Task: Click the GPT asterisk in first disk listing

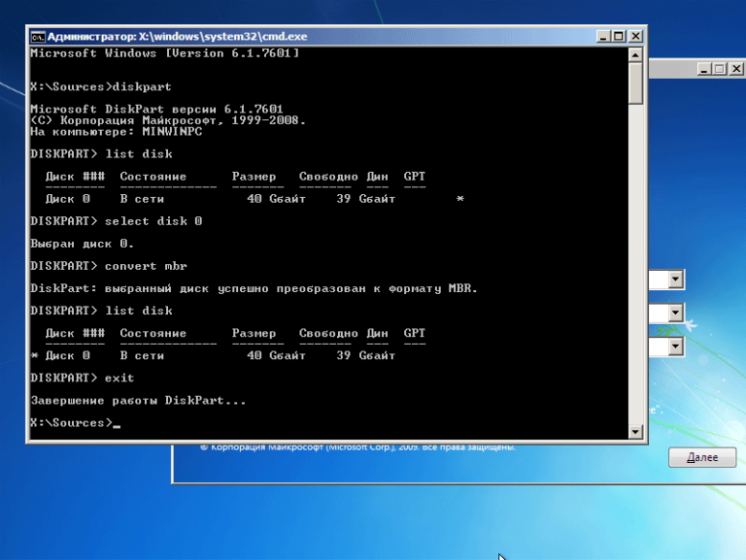Action: (x=459, y=199)
